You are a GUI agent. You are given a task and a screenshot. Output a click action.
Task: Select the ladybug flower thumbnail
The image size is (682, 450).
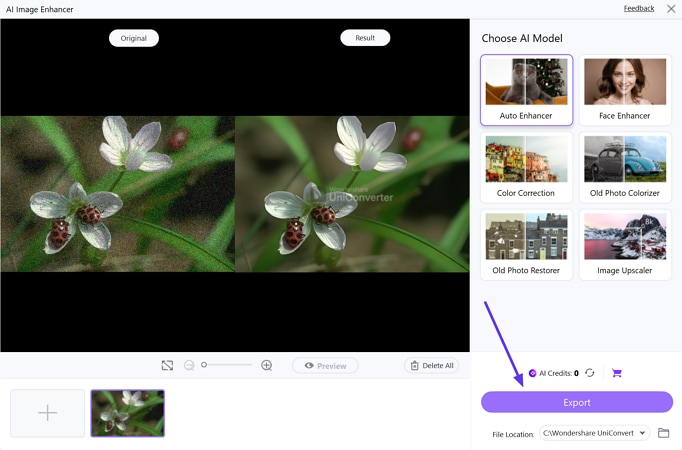(128, 413)
